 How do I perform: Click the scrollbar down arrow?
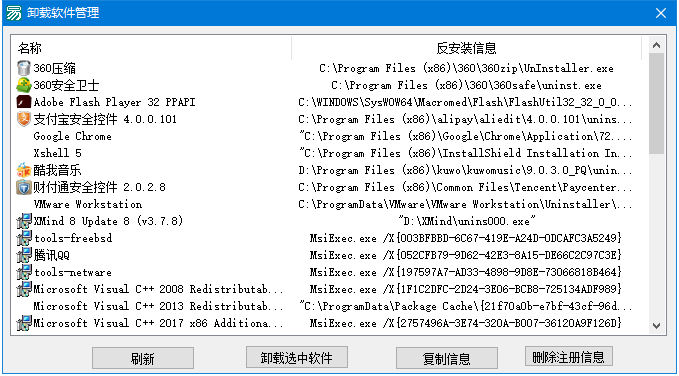(x=656, y=325)
